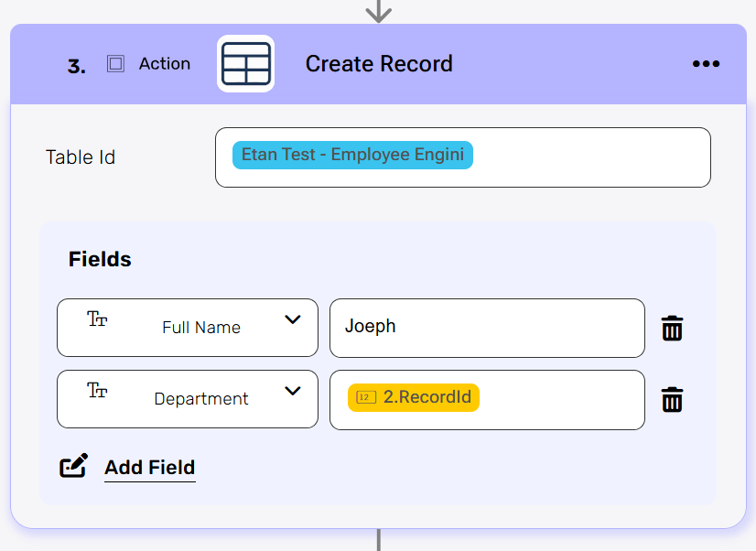
Task: Click the small icon inside the 2.RecordId chip
Action: (366, 397)
